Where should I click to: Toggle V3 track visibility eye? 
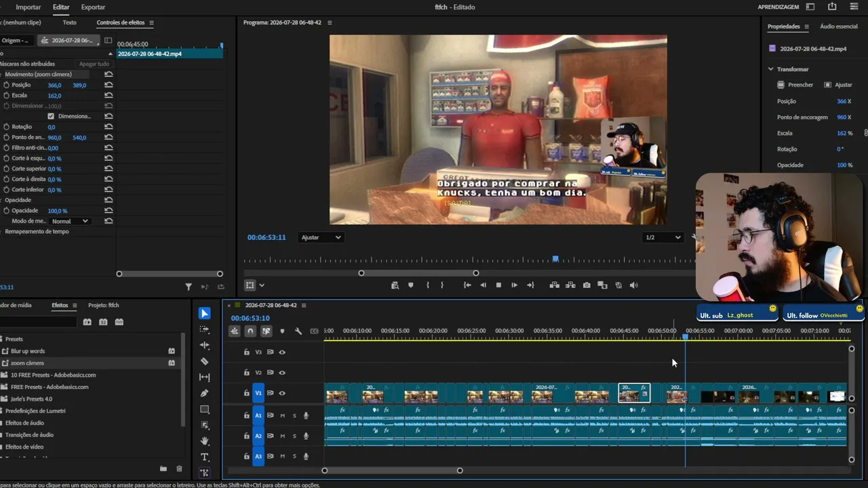[x=282, y=352]
